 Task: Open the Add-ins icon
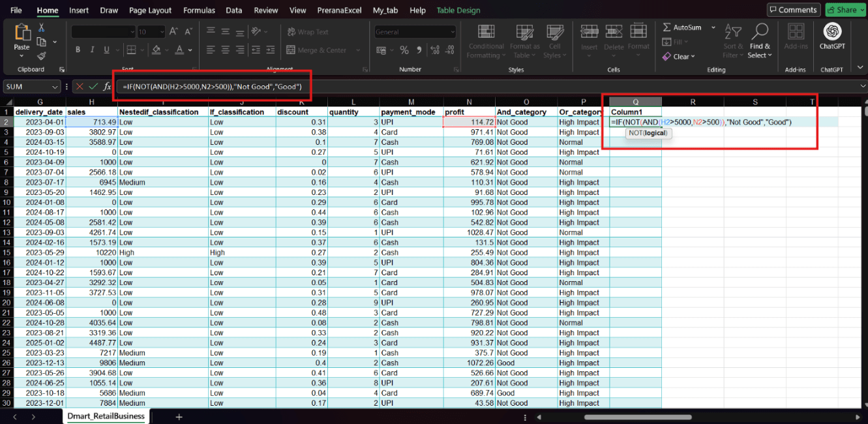click(796, 32)
